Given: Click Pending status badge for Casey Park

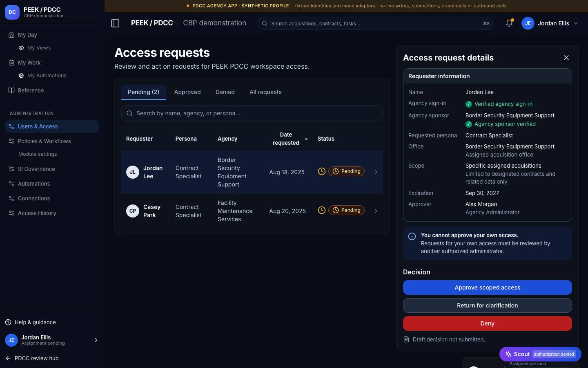Looking at the screenshot, I should pos(346,210).
